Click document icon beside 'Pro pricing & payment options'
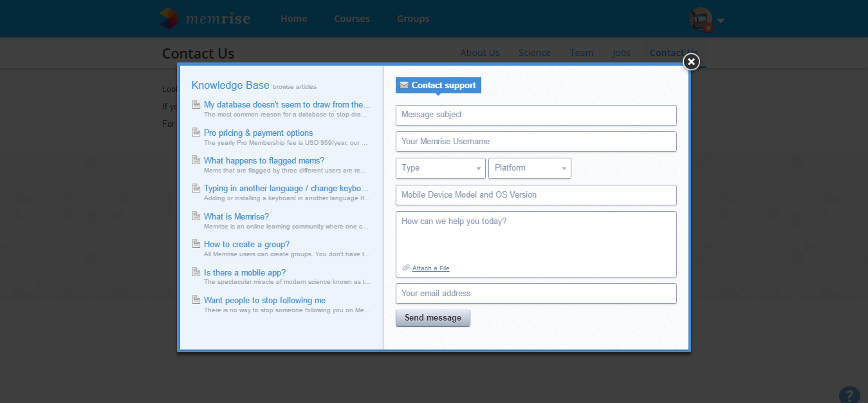868x403 pixels. pos(196,133)
